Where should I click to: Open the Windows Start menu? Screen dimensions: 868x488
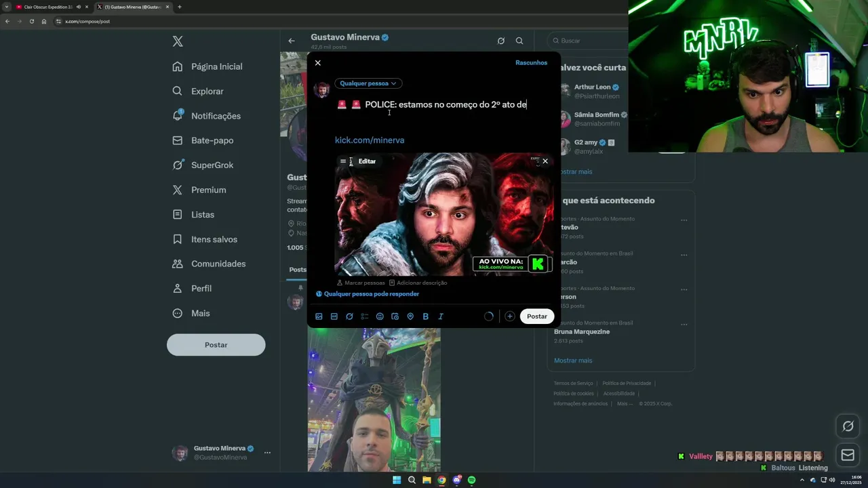click(397, 480)
